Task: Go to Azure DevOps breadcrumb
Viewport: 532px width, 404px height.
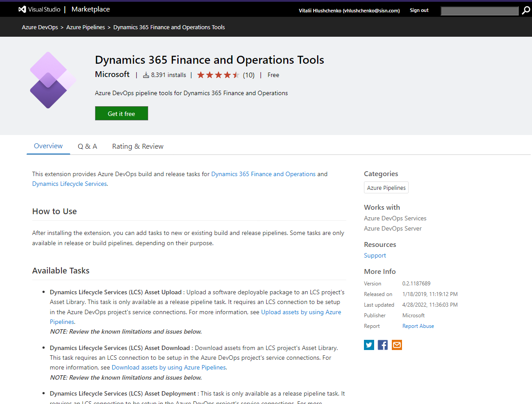Action: coord(40,27)
